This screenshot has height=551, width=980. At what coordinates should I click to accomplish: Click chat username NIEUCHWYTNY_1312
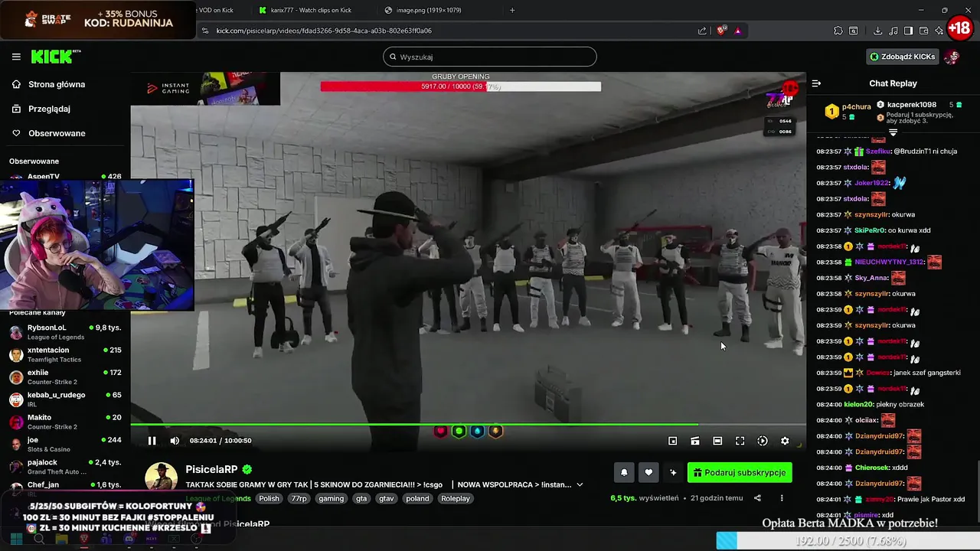889,262
